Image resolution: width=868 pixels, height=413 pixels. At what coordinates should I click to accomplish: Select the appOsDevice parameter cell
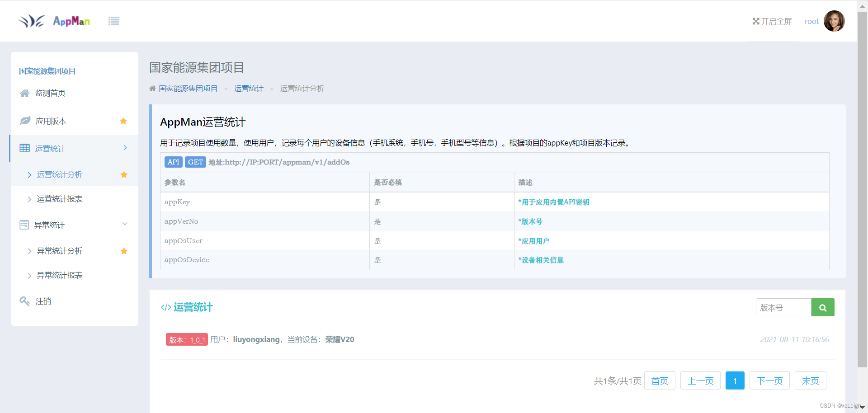click(x=265, y=260)
